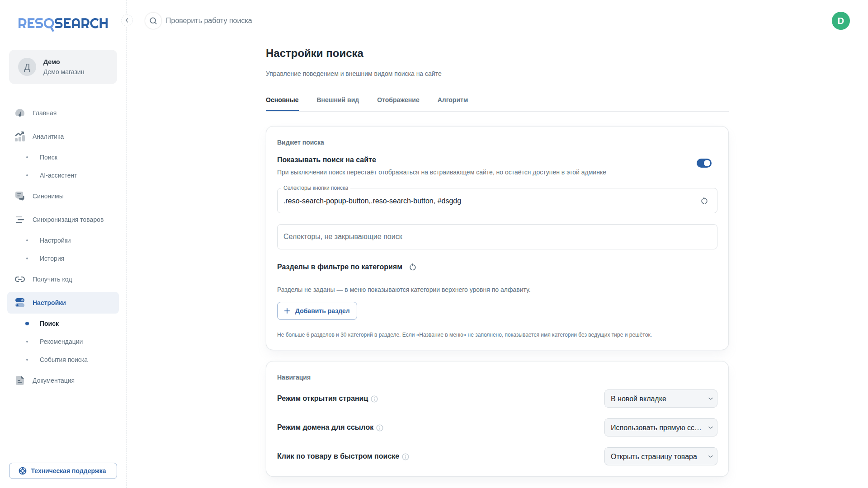Show info for Режим открытия страниц
868x488 pixels.
click(374, 399)
